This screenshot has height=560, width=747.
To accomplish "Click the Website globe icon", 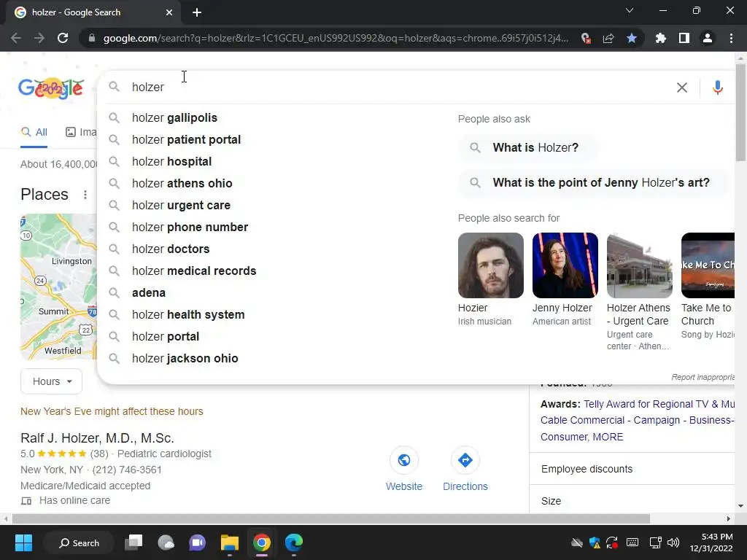I will point(404,460).
